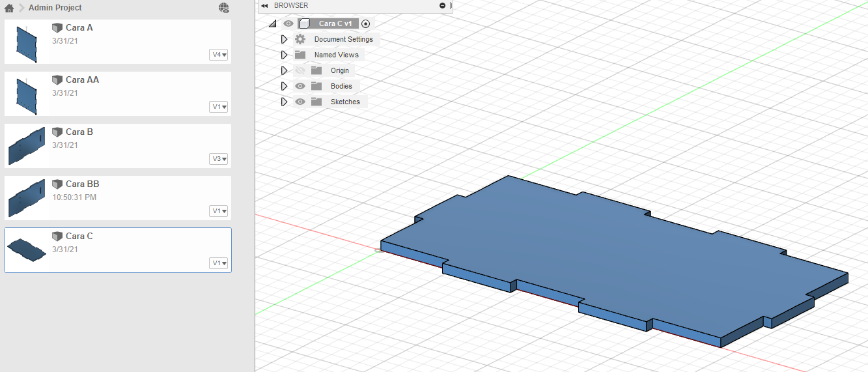
Task: Open the Cara A thumbnail
Action: tap(26, 44)
